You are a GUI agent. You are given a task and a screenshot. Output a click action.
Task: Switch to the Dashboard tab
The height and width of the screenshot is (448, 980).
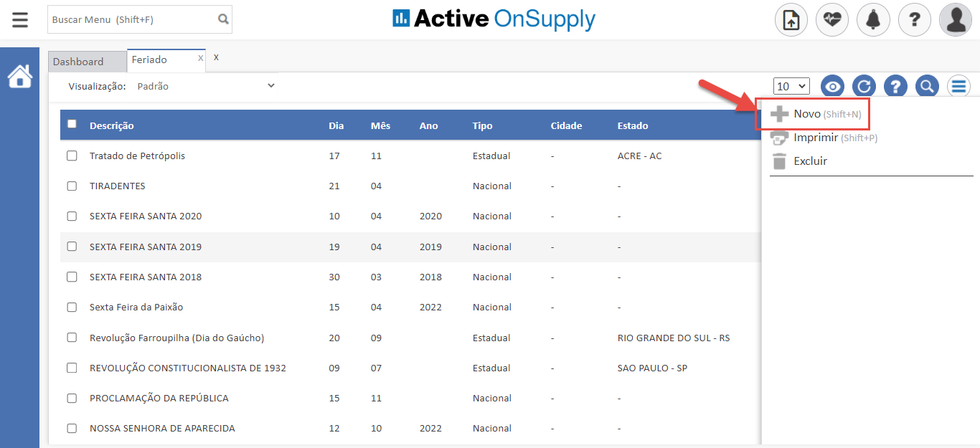point(78,62)
